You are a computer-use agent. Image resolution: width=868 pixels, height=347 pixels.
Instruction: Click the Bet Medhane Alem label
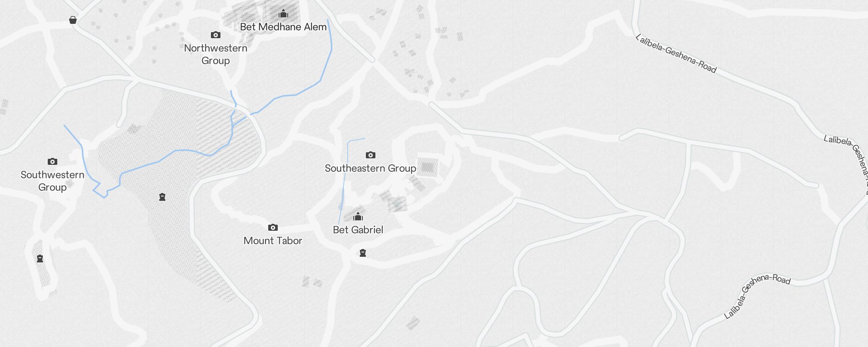click(283, 27)
